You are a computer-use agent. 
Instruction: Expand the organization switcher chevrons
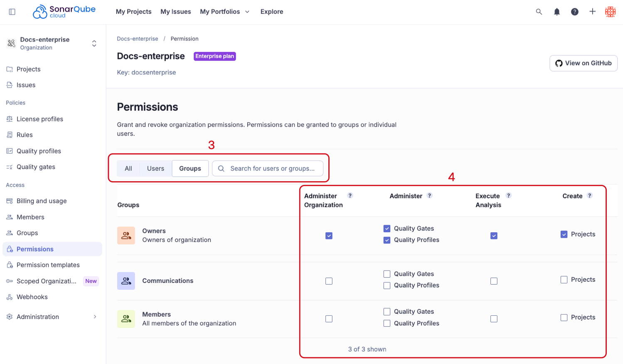pyautogui.click(x=94, y=43)
